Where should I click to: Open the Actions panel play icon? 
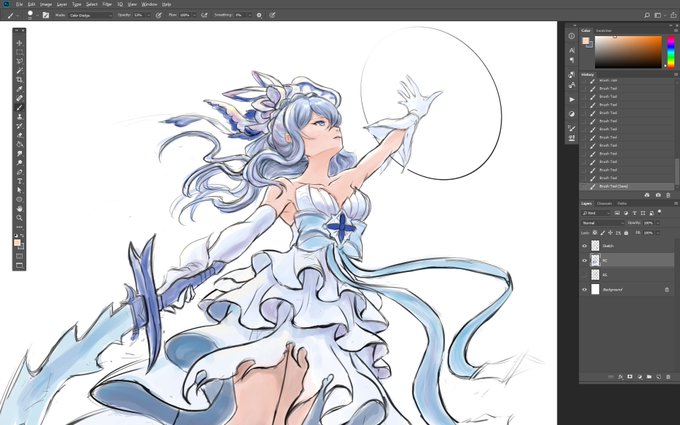click(572, 99)
